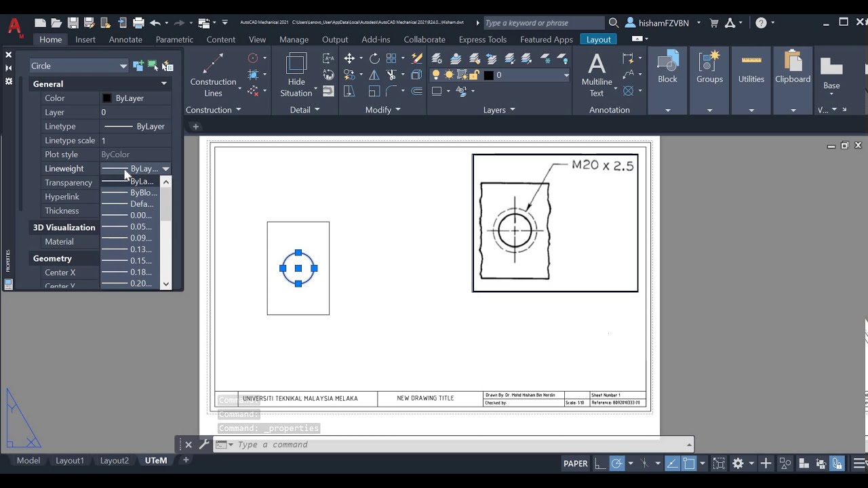The image size is (868, 488).
Task: Select the Array tool in Modify panel
Action: pos(391,58)
